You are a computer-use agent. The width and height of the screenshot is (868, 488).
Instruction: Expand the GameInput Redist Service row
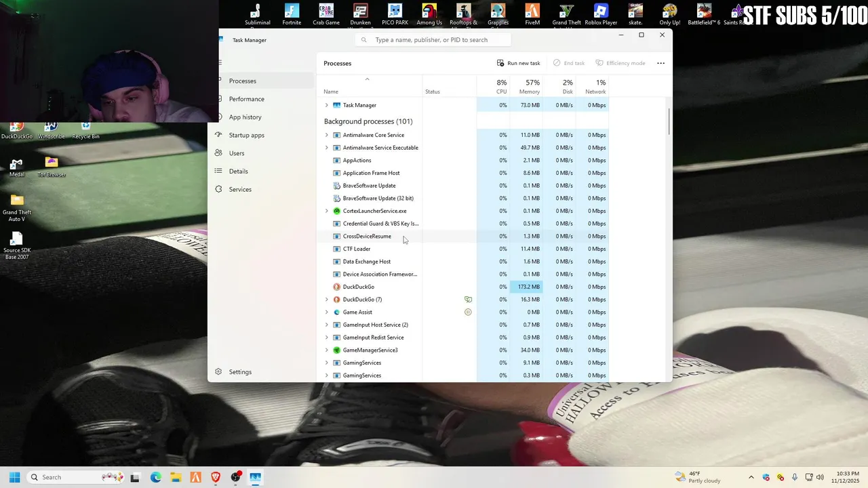326,338
